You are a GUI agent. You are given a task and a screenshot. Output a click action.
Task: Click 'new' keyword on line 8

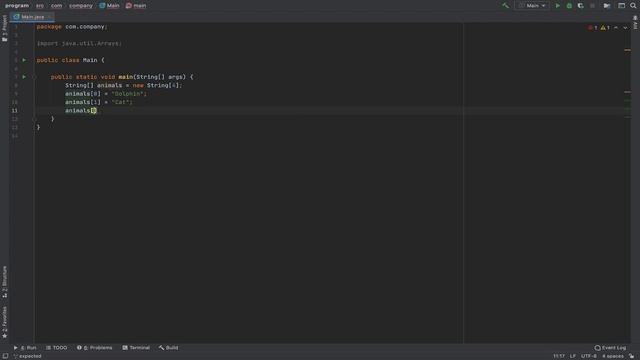pyautogui.click(x=138, y=85)
